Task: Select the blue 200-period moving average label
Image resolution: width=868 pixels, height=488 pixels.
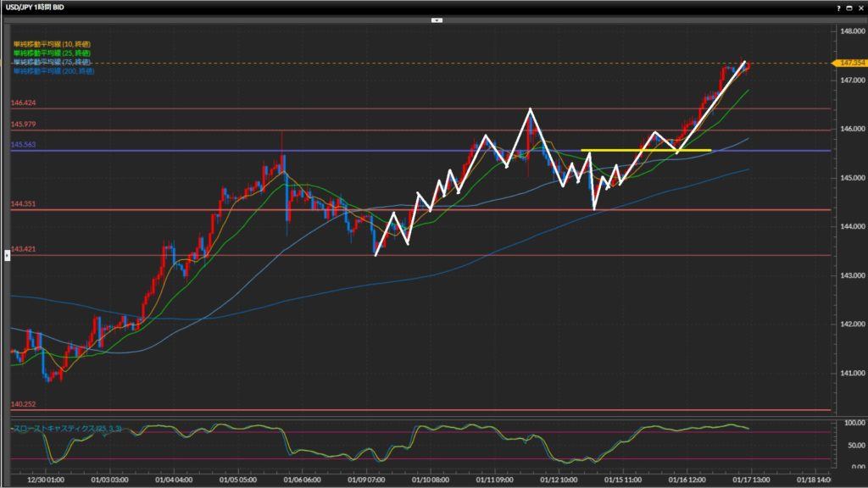Action: (x=53, y=72)
